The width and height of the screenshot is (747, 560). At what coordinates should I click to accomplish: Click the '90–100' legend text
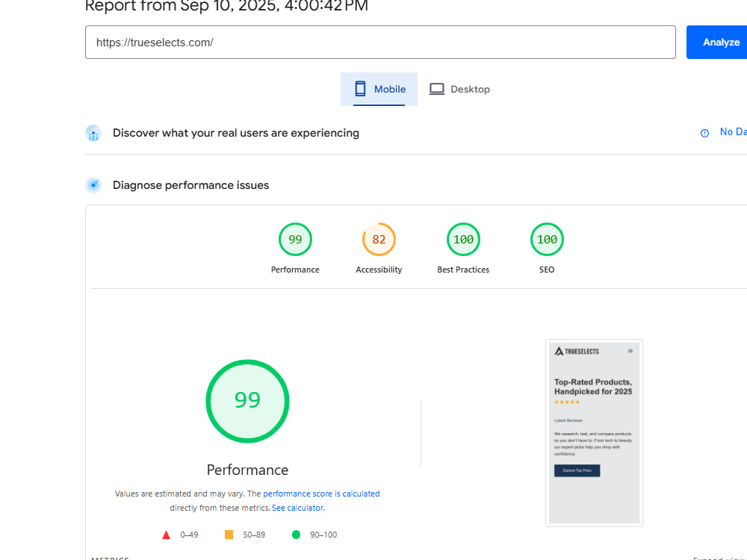click(323, 535)
